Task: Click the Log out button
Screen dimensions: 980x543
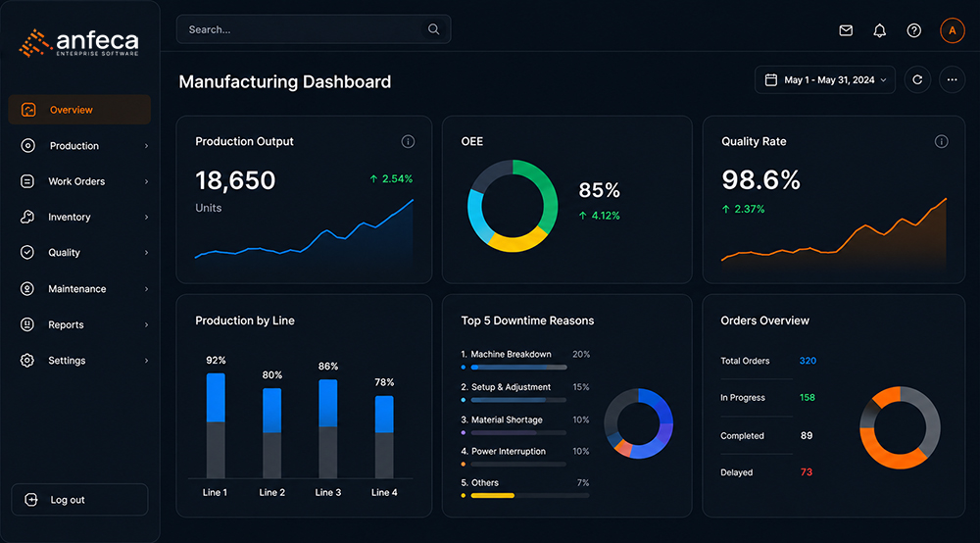Action: coord(79,499)
